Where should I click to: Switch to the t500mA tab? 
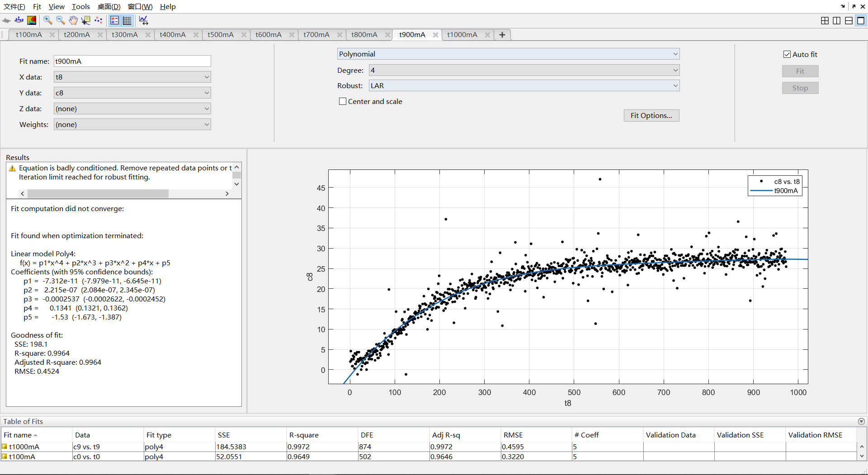(221, 35)
